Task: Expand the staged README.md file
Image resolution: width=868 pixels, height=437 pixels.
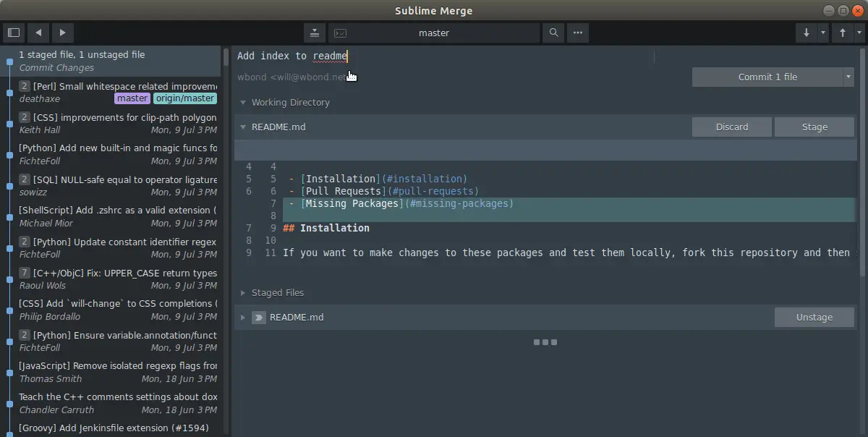Action: coord(243,318)
